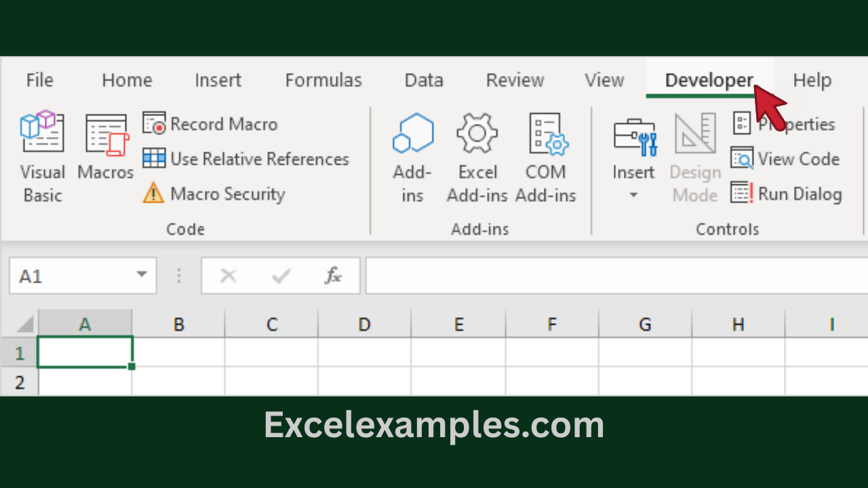
Task: Switch to the Review tab
Action: [515, 80]
